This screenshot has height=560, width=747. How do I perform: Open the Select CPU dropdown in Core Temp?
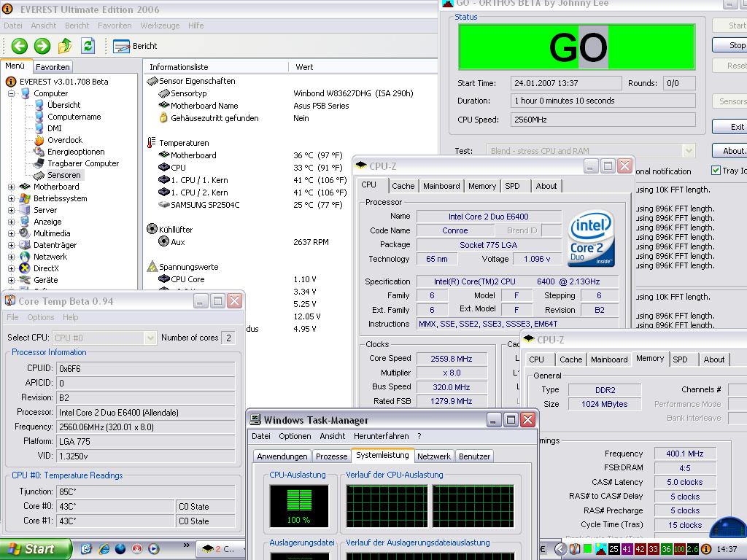point(104,338)
